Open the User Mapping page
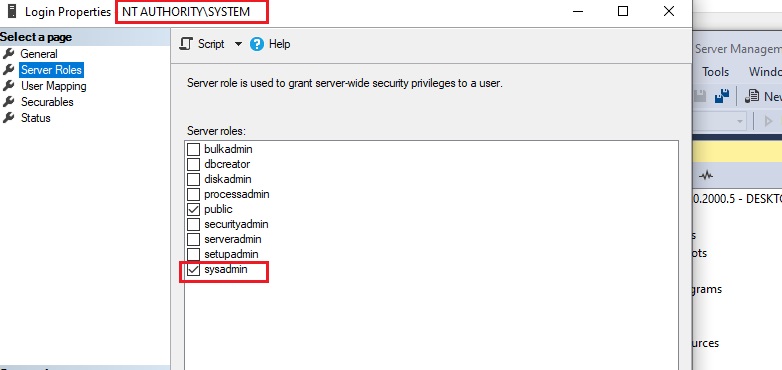Viewport: 782px width, 370px height. point(53,86)
